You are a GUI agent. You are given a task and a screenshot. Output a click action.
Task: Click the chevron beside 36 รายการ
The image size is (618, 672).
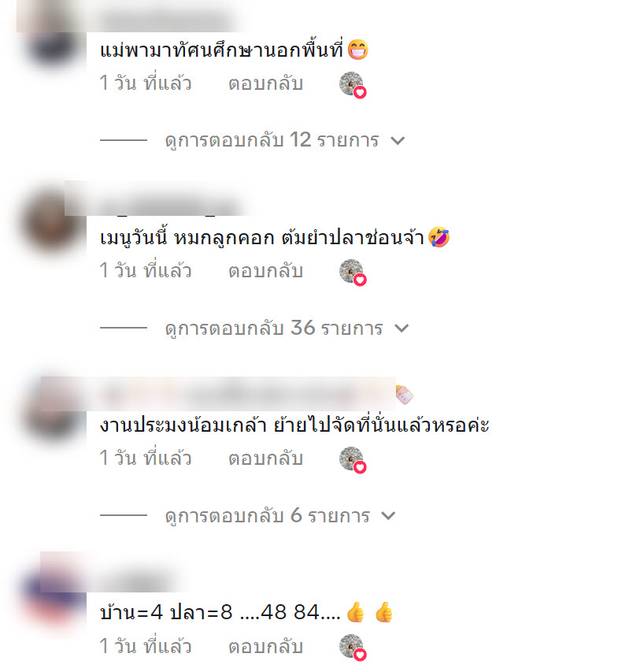(402, 329)
